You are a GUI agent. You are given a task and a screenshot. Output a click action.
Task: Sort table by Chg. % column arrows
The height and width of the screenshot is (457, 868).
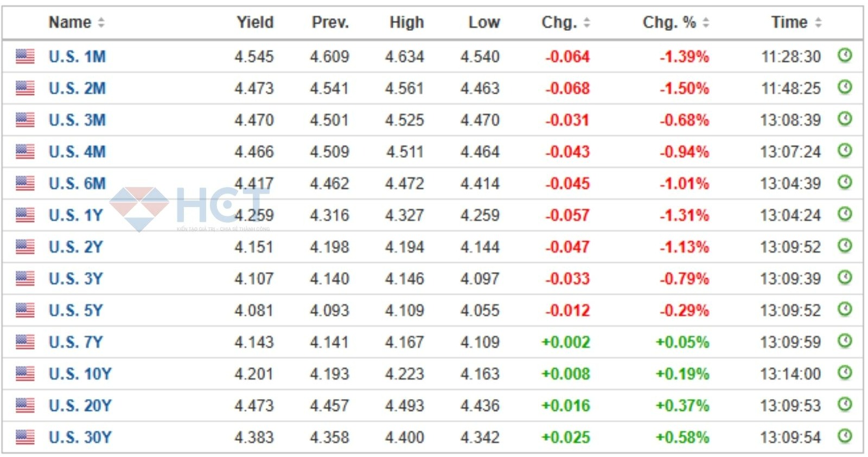coord(706,23)
